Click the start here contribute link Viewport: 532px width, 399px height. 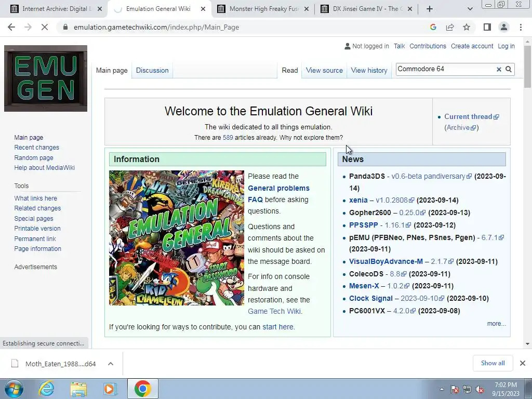278,327
